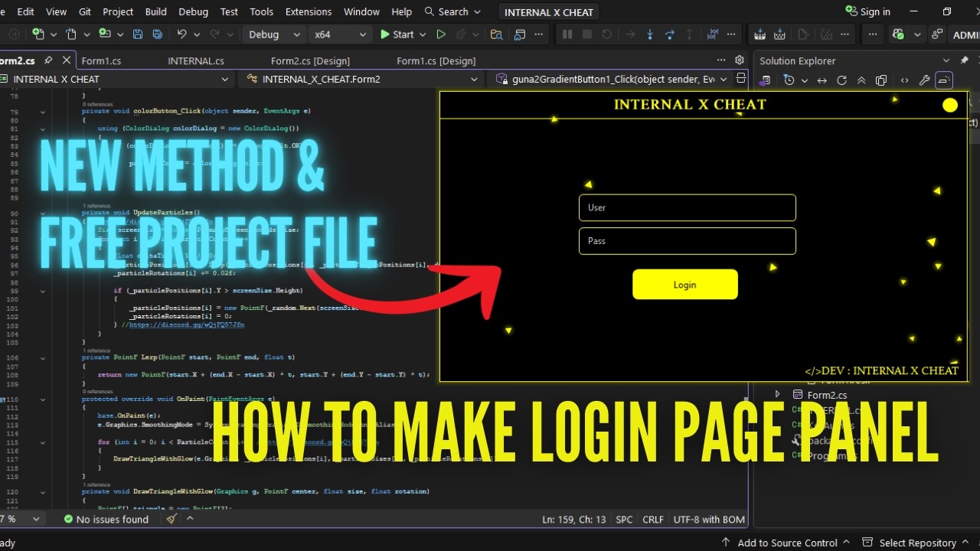Screen dimensions: 980x551
Task: Click the User input field
Action: pos(688,207)
